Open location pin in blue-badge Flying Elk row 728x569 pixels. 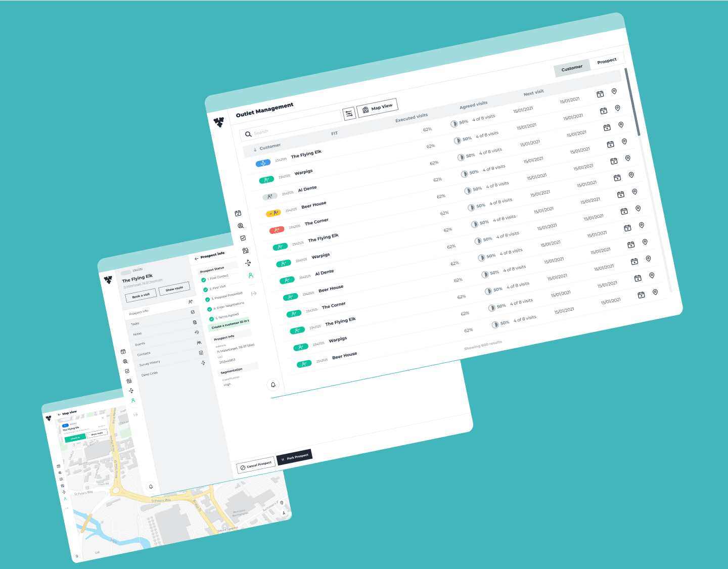click(614, 91)
